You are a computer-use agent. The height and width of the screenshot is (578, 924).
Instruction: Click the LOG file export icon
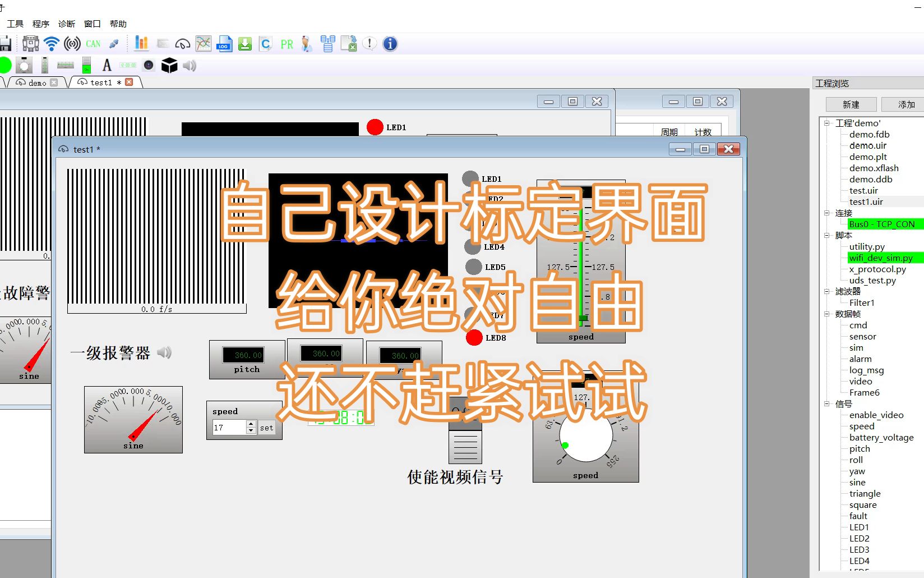(x=224, y=44)
